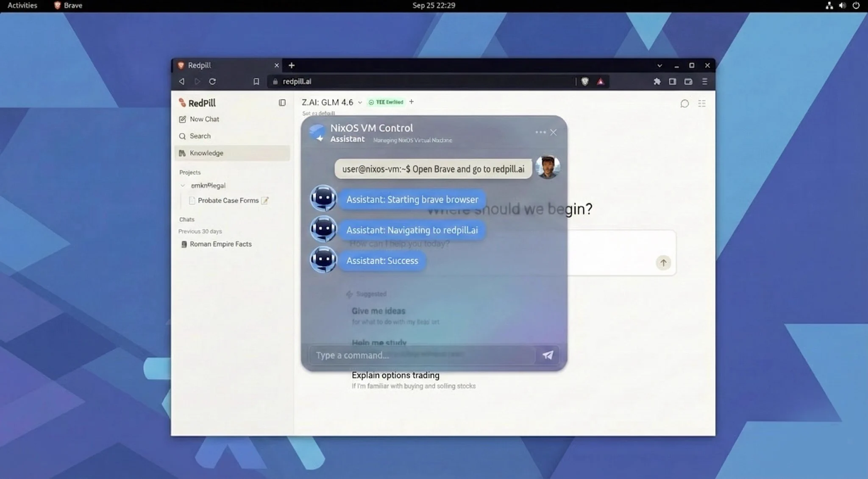
Task: Click the user avatar in the chat
Action: point(548,167)
